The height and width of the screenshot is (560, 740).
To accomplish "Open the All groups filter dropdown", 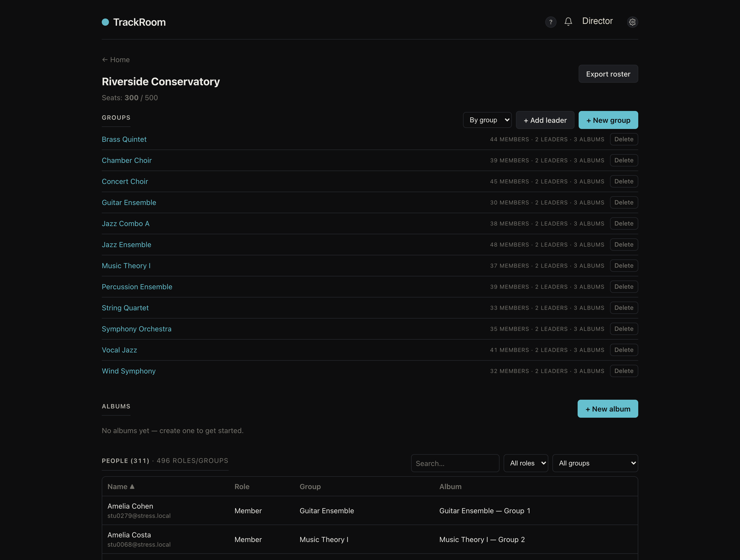I will pos(595,463).
